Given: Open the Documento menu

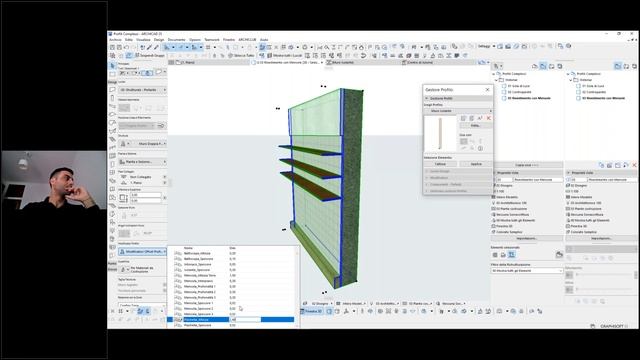Looking at the screenshot, I should (x=177, y=40).
